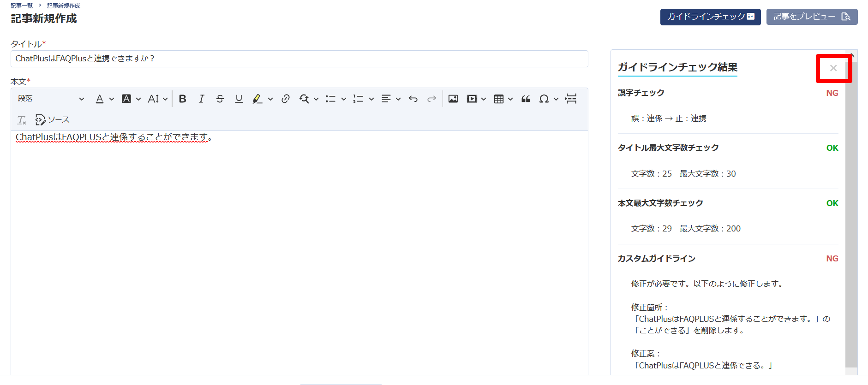Expand the special characters arrow

[x=556, y=99]
